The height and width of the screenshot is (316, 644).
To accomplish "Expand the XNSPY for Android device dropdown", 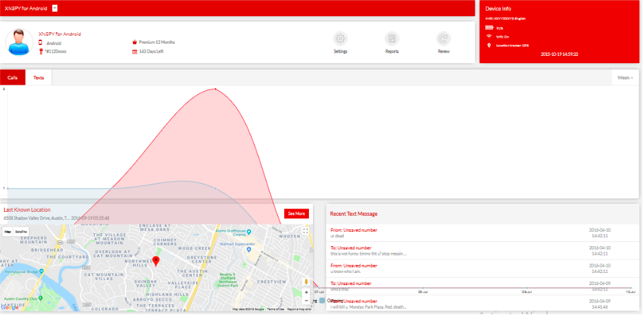I will 54,8.
